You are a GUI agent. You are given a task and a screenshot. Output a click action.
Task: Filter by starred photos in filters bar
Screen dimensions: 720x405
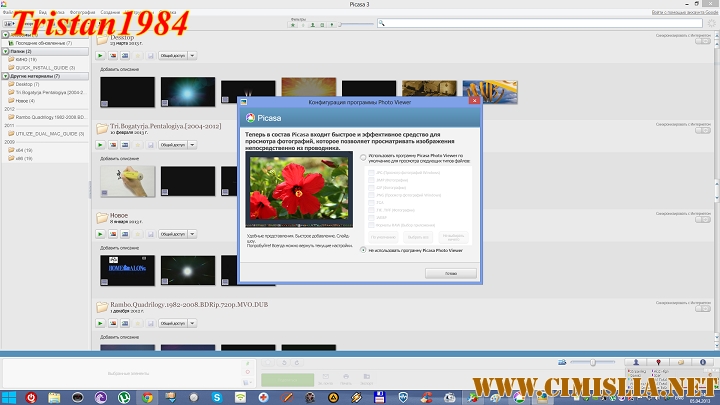click(x=294, y=23)
